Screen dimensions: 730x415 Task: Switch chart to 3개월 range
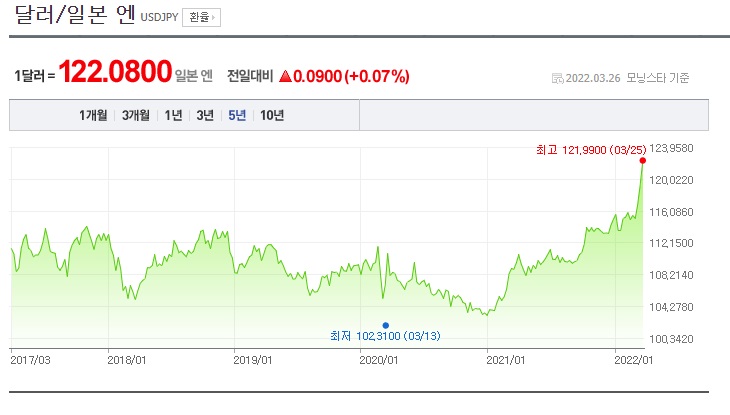point(136,115)
